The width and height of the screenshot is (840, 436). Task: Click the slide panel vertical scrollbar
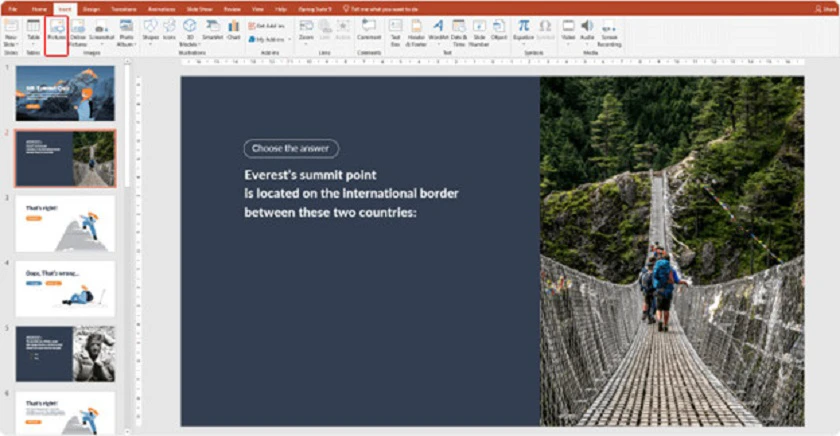pos(128,246)
